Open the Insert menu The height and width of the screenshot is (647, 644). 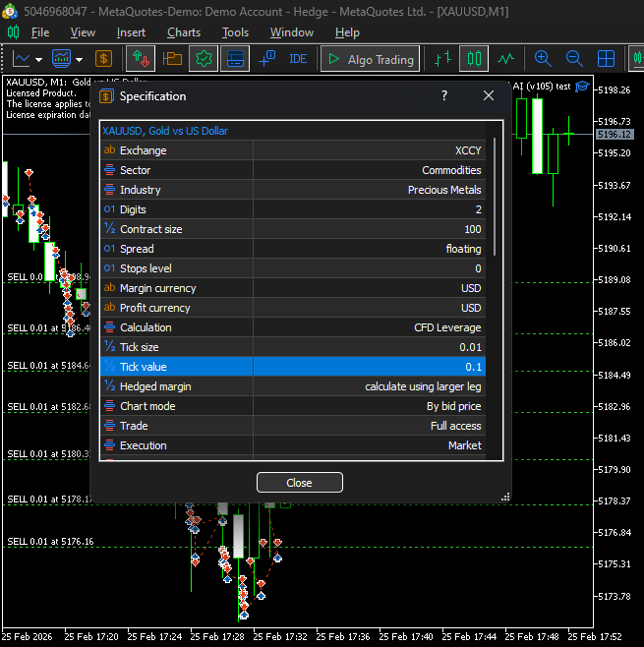click(x=131, y=32)
